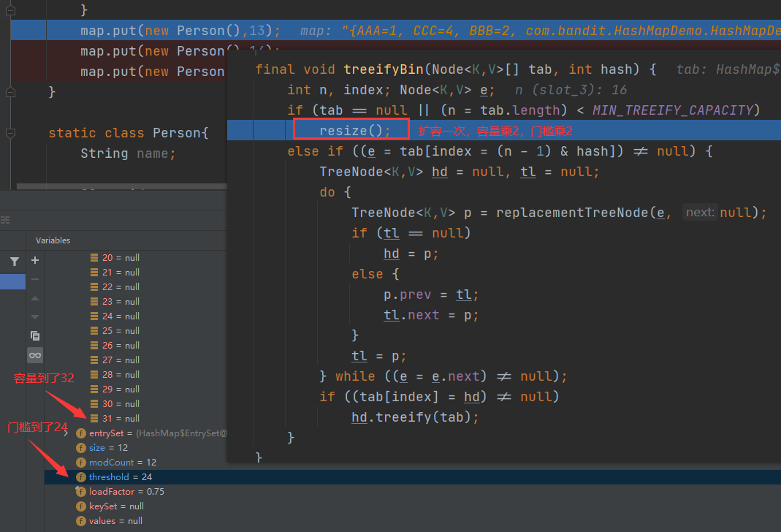Collapse the fold marker beside the closing method brace
The image size is (781, 532).
pyautogui.click(x=10, y=92)
